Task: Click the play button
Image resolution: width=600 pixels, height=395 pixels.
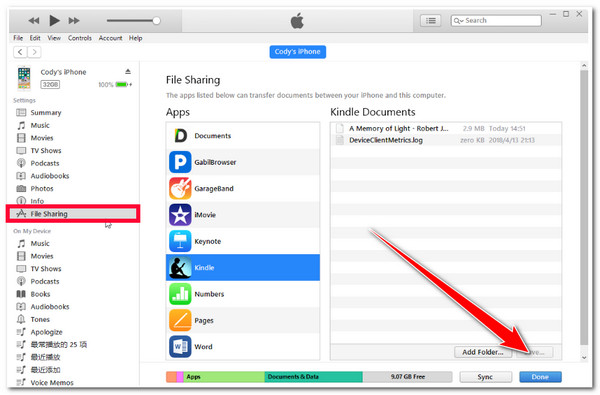Action: click(x=54, y=20)
